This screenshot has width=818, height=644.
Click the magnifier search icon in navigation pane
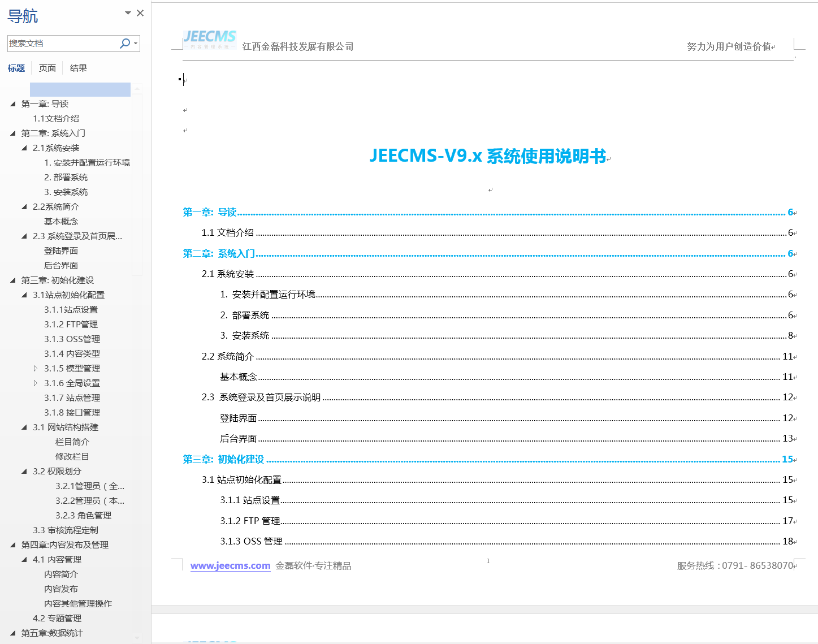(x=125, y=44)
